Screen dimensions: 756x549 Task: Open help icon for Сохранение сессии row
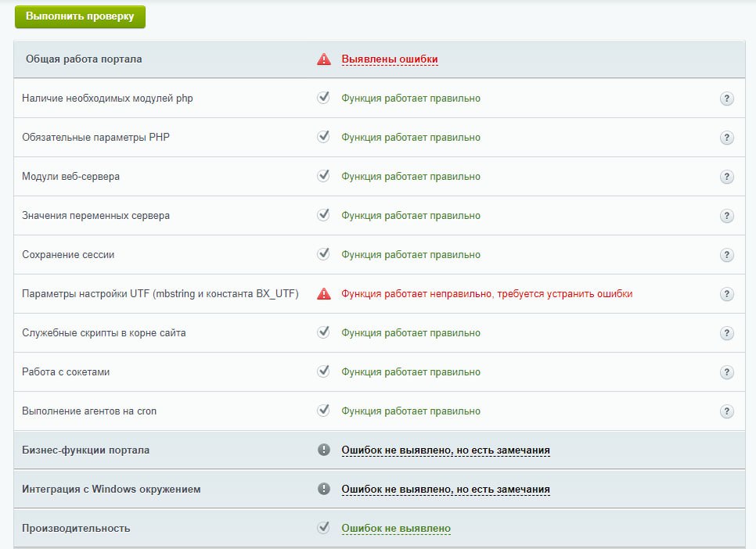pyautogui.click(x=726, y=255)
